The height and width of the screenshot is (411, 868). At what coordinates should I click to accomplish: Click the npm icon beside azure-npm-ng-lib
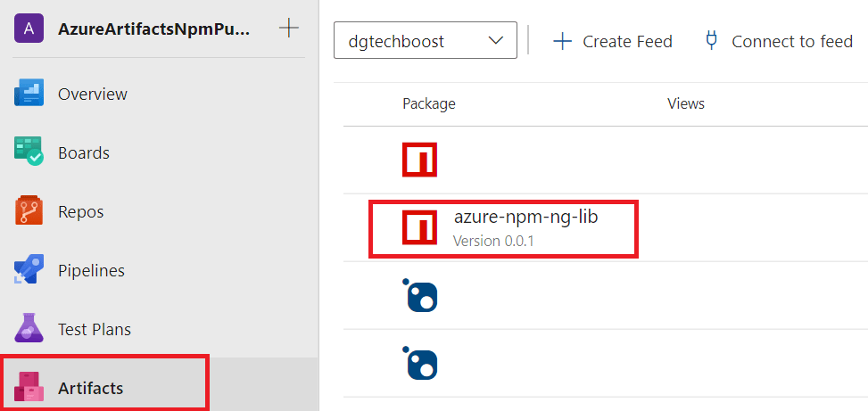pos(419,227)
